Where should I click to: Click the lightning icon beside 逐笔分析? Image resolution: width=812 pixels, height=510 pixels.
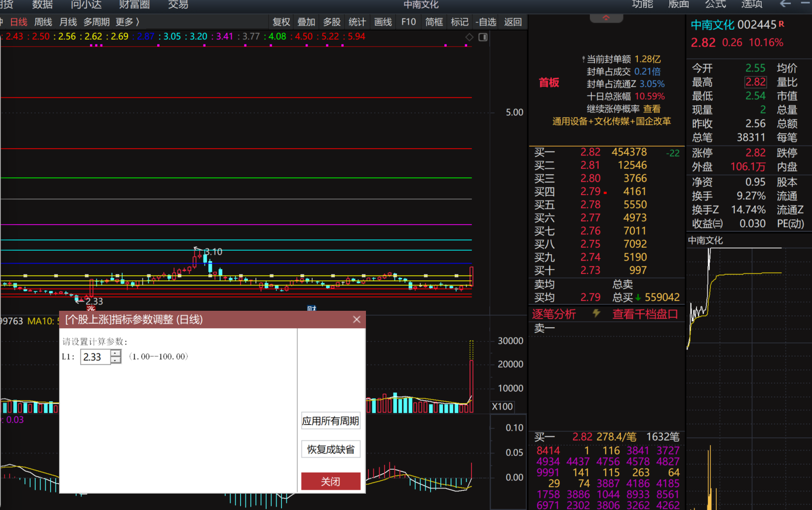coord(596,314)
